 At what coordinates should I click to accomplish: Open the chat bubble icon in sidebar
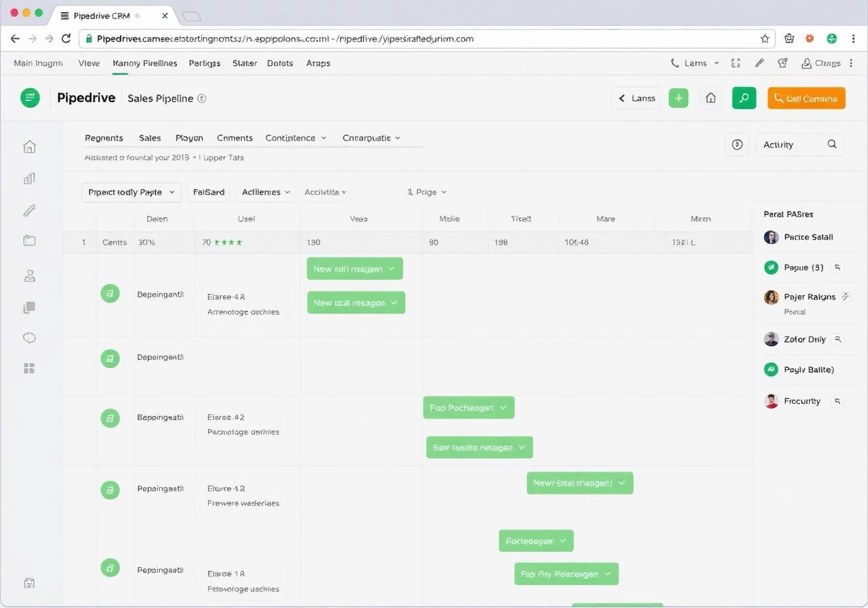[29, 338]
